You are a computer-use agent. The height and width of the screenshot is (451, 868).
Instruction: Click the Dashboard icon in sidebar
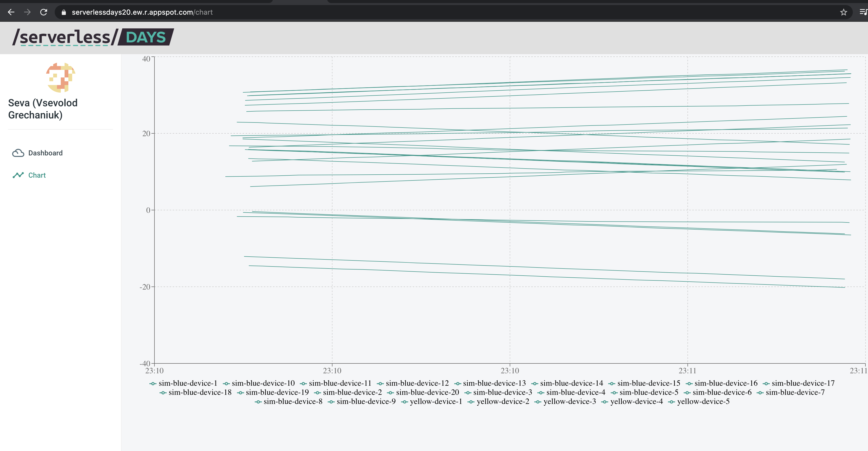point(17,153)
